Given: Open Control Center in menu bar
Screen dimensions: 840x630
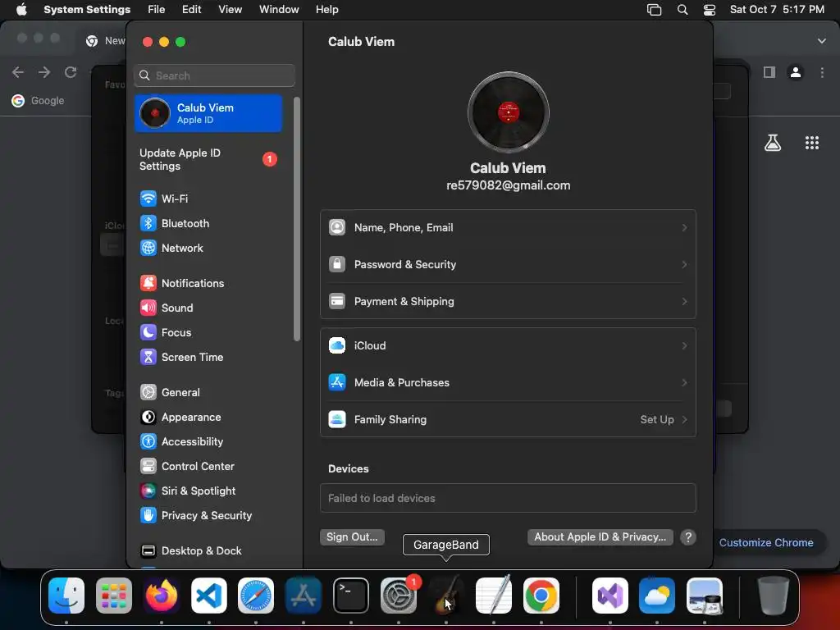Looking at the screenshot, I should click(x=710, y=10).
